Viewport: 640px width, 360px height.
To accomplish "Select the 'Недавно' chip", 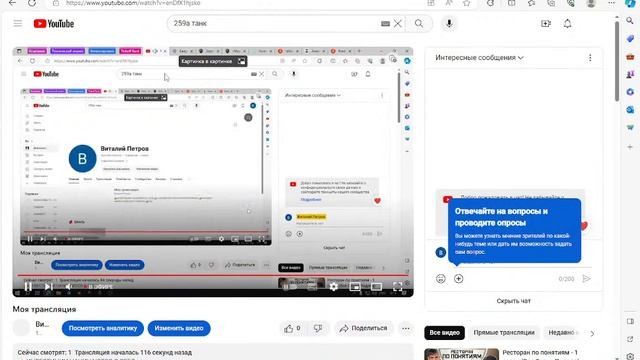I will coord(562,333).
